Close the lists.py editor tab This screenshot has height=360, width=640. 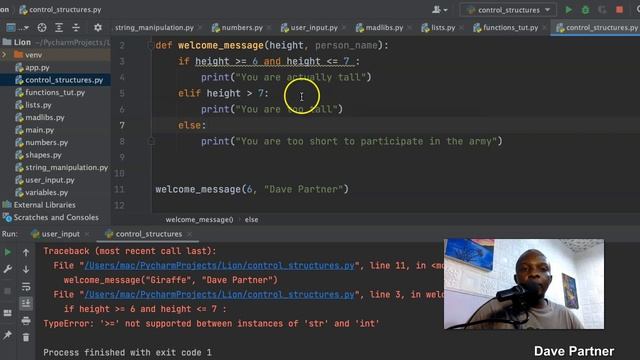point(461,28)
